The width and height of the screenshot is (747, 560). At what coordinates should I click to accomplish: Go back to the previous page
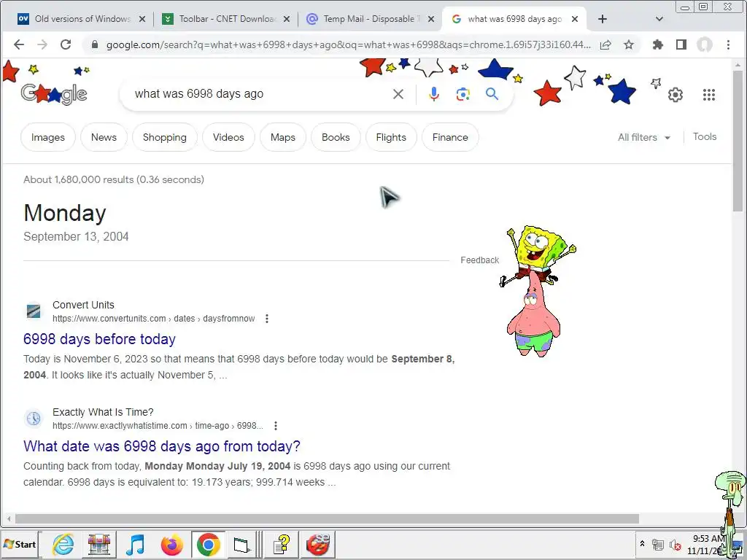tap(19, 44)
